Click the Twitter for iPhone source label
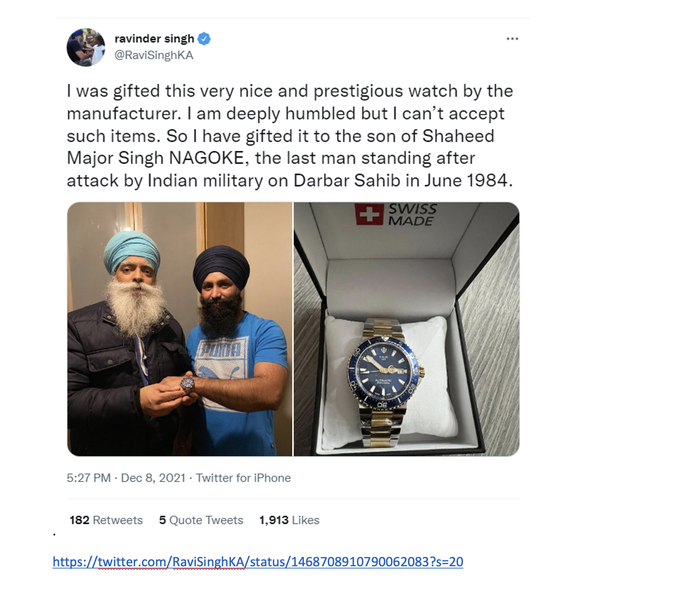 [x=243, y=478]
